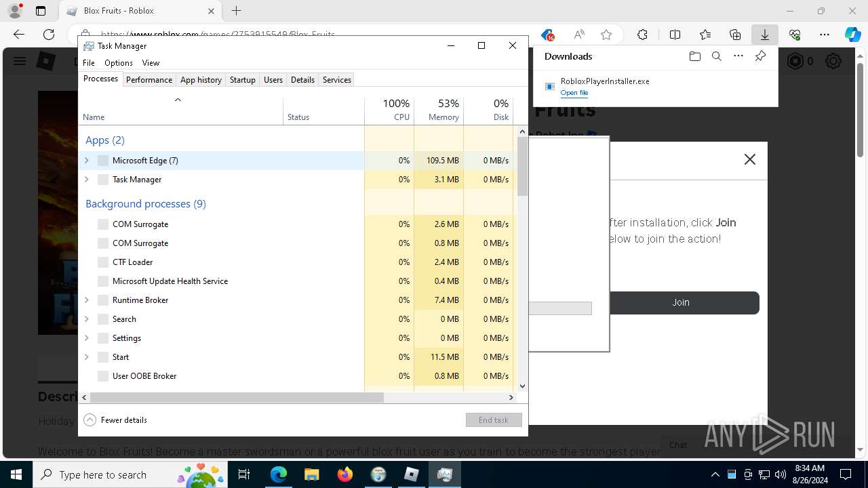The width and height of the screenshot is (868, 488).
Task: Open Windows Start menu
Action: pos(16,474)
